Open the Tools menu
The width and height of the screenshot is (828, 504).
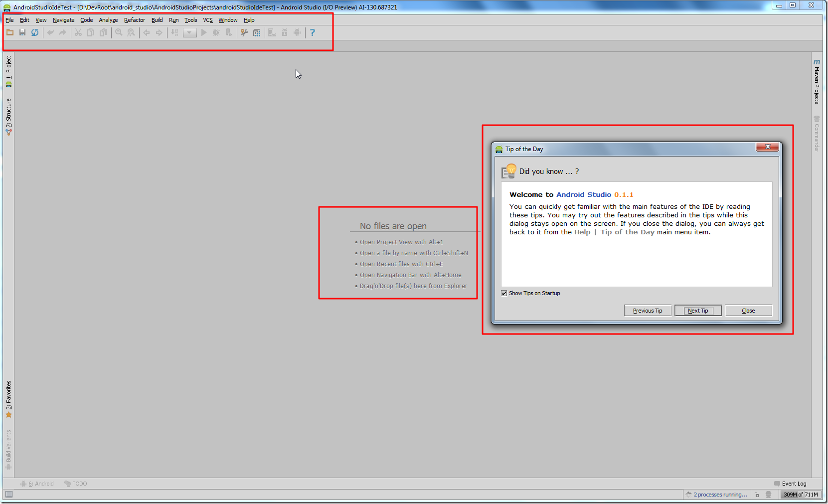pyautogui.click(x=191, y=20)
